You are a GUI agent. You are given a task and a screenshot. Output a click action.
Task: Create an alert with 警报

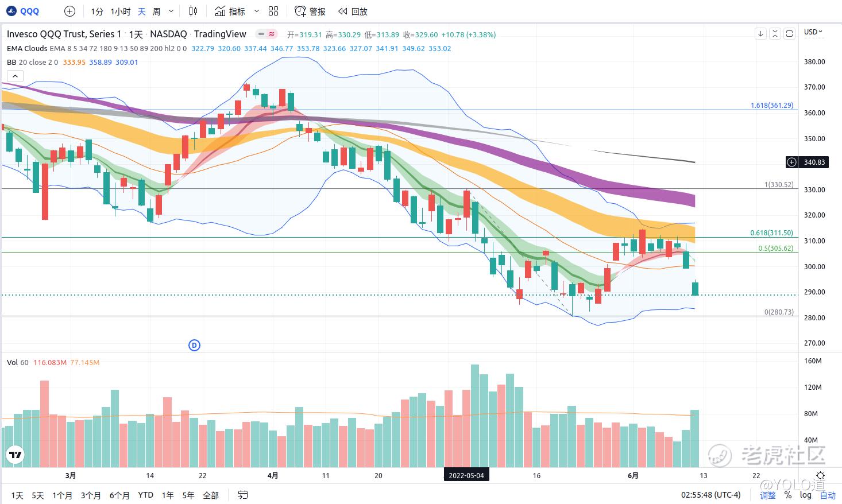point(310,11)
